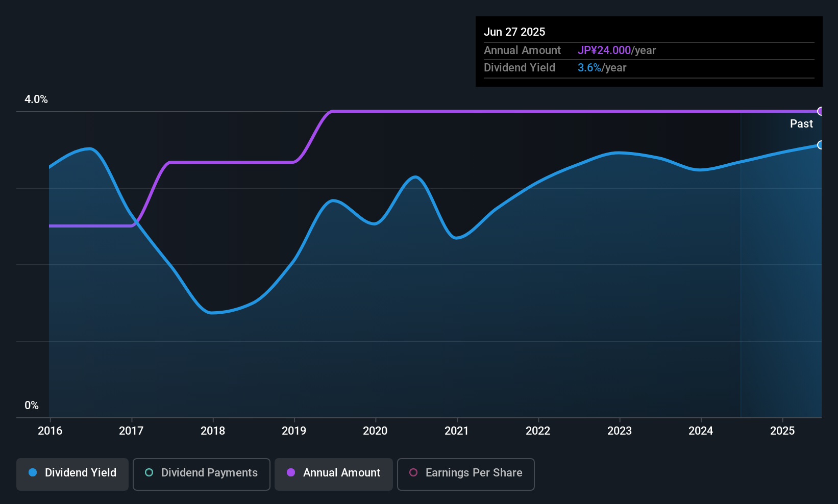Click the blue Dividend Yield endpoint marker
The width and height of the screenshot is (838, 504).
[x=821, y=145]
